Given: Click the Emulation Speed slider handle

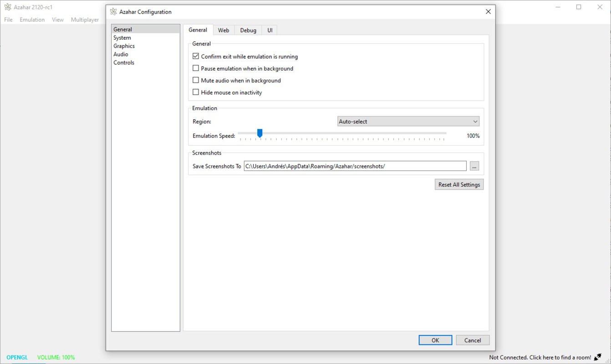Looking at the screenshot, I should tap(260, 133).
